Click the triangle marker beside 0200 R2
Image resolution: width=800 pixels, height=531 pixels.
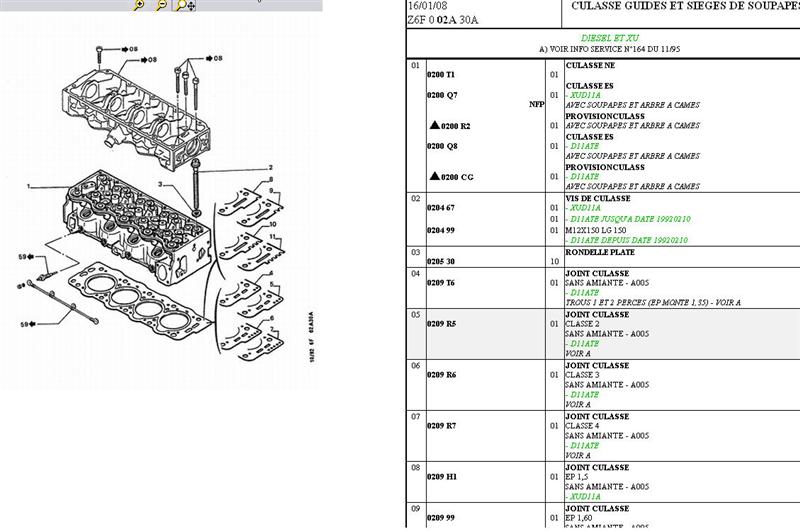[434, 125]
